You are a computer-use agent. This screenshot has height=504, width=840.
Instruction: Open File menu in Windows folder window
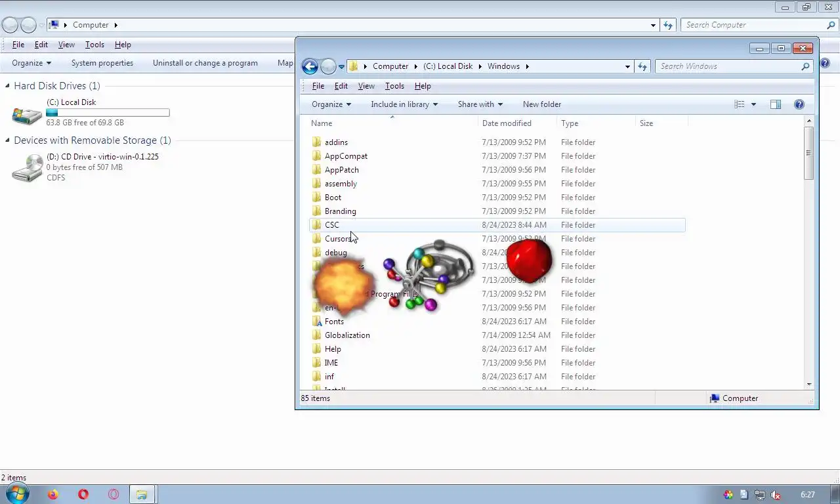[318, 86]
